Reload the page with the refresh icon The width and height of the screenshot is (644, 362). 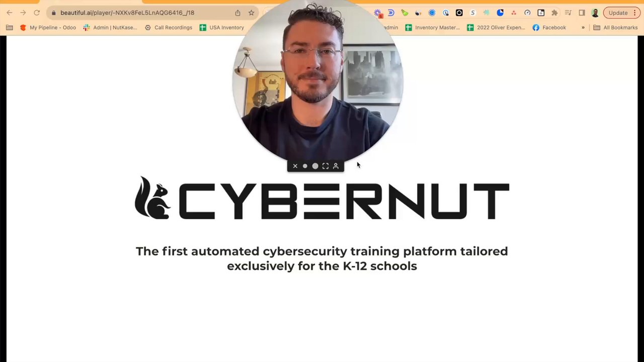pos(37,13)
